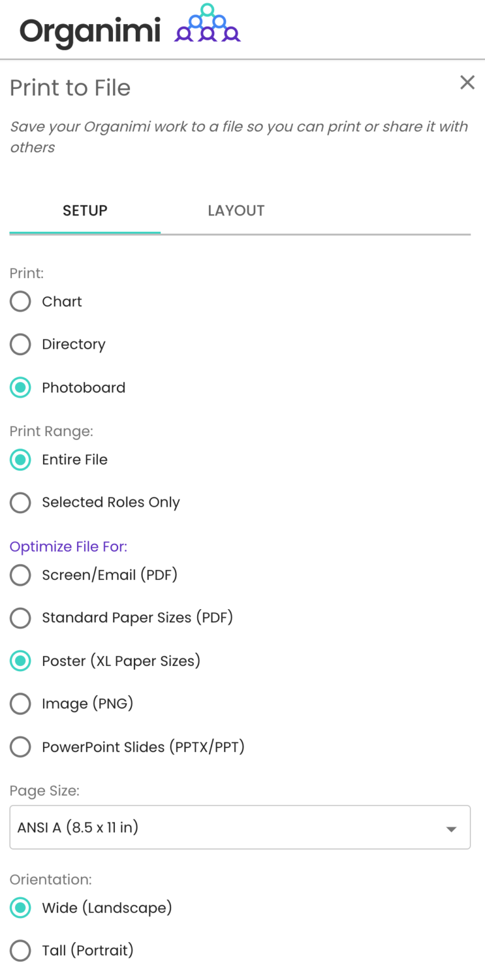Viewport: 485px width, 980px height.
Task: Choose Directory print option
Action: [20, 344]
